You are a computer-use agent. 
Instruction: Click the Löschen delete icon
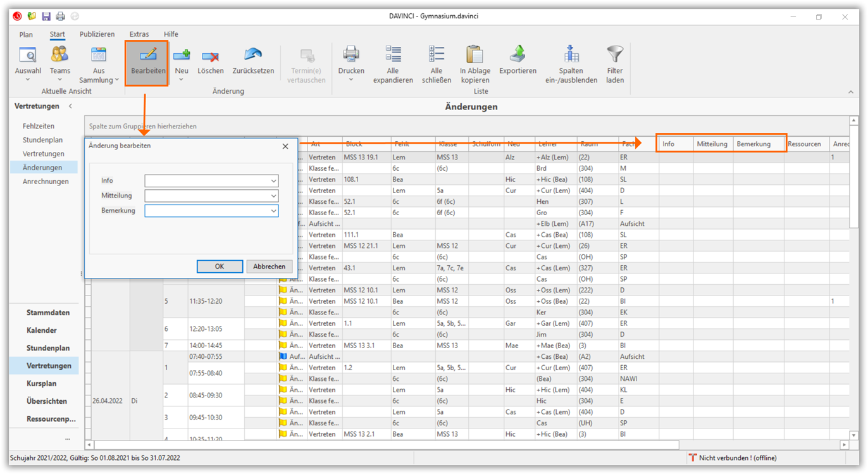(x=210, y=56)
